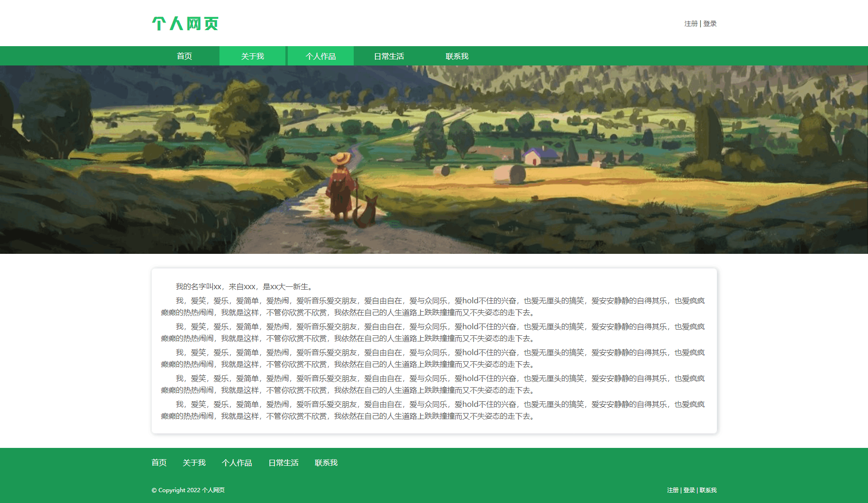Click the footer 首页 link

coord(159,462)
